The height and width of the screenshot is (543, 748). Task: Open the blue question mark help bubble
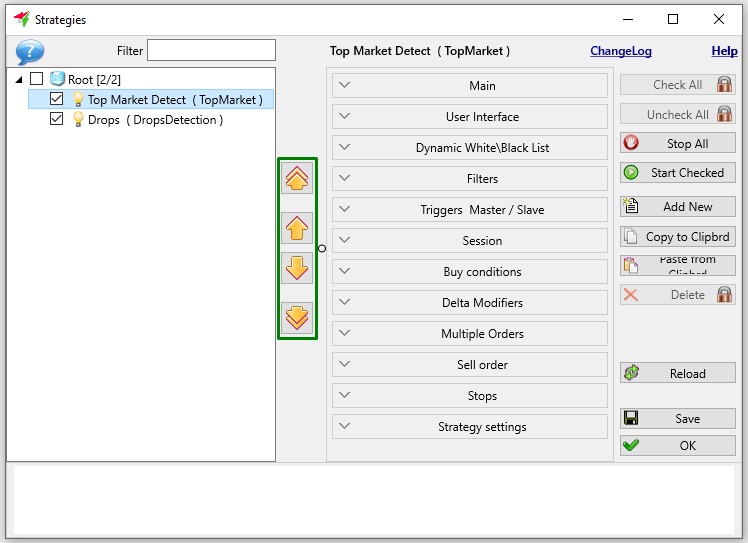point(30,52)
